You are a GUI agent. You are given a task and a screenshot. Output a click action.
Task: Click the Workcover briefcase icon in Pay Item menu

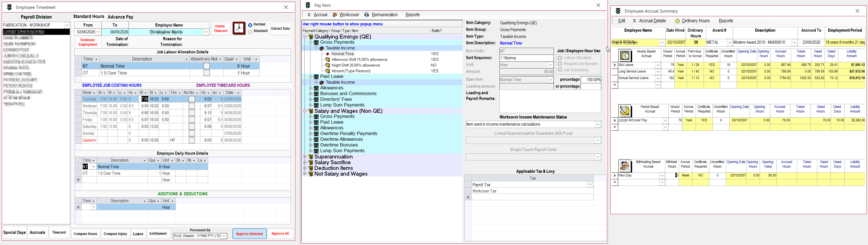[335, 15]
